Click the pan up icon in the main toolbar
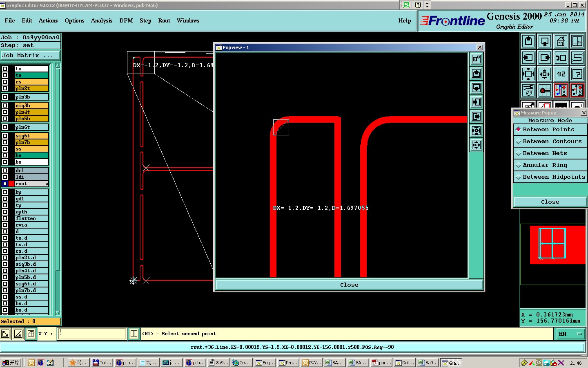 coord(528,41)
